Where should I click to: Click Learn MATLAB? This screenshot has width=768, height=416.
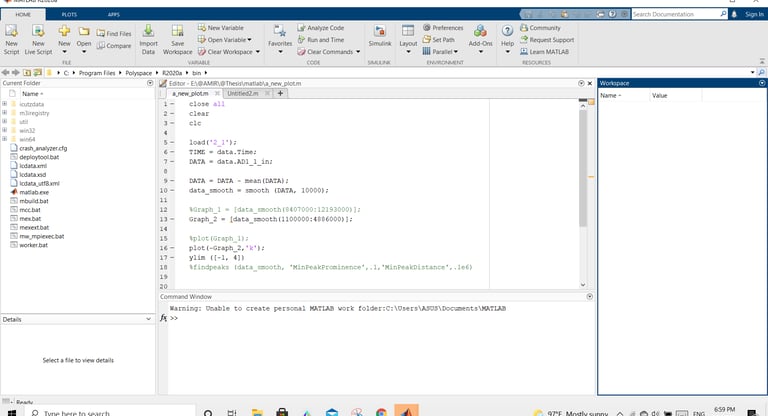(x=545, y=51)
